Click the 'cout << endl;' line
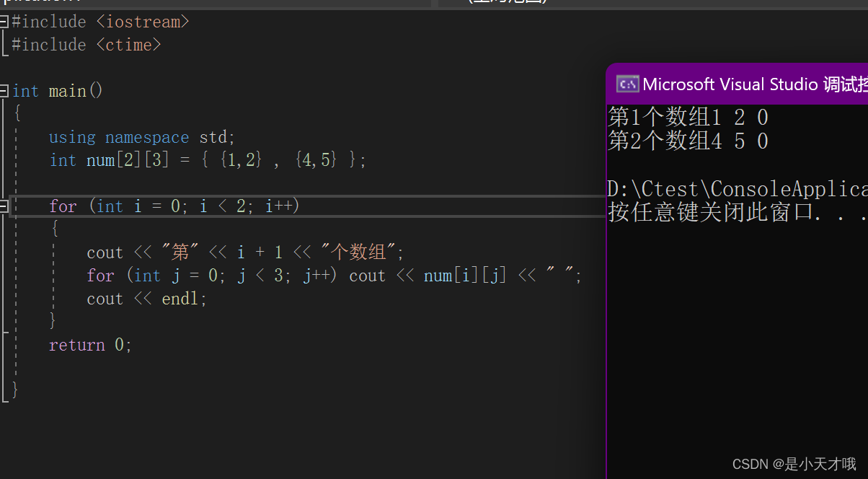Image resolution: width=868 pixels, height=479 pixels. point(147,299)
